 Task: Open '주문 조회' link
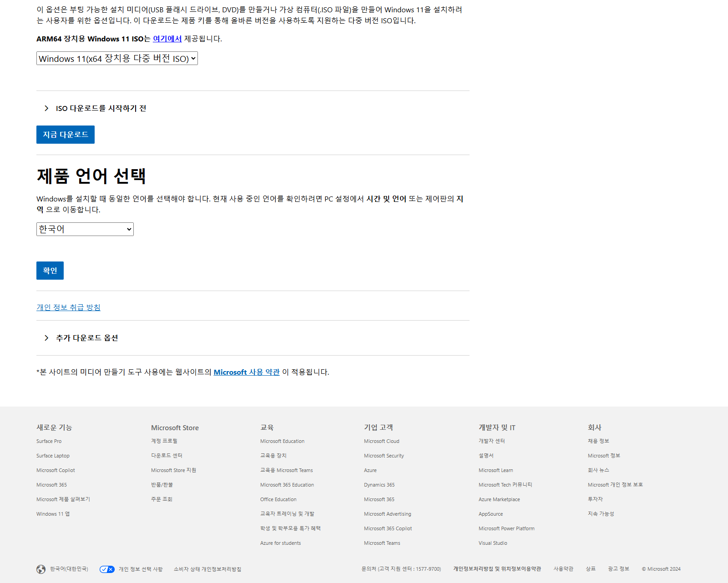(x=162, y=499)
